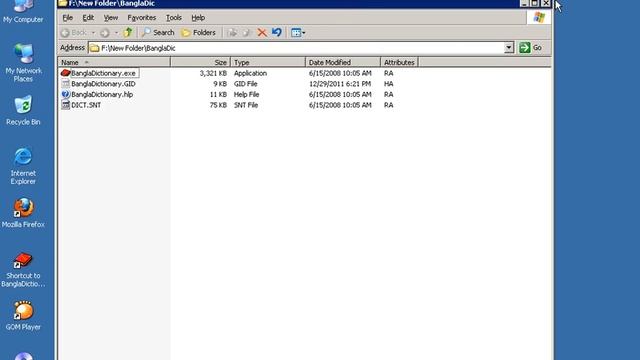Click the folder icon in Address bar
This screenshot has width=640, height=360.
click(x=94, y=48)
